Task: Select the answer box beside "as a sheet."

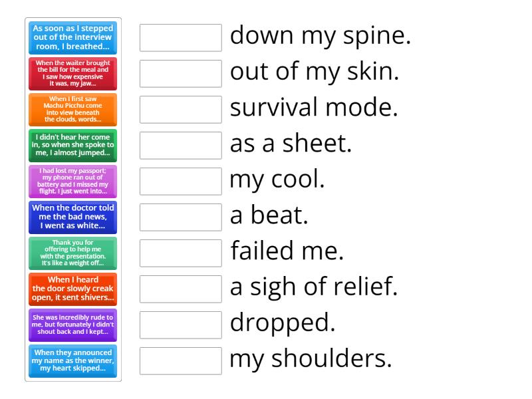Action: click(x=180, y=146)
